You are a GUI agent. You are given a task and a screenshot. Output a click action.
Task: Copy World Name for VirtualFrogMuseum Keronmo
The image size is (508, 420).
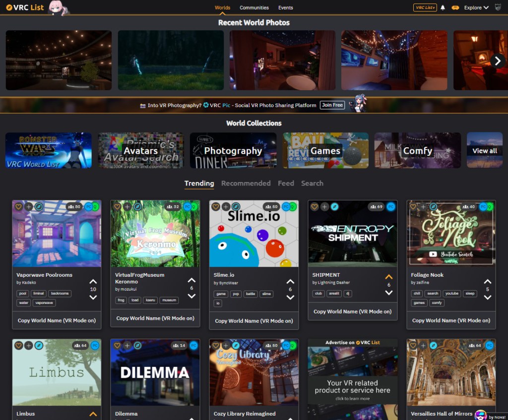(x=155, y=318)
